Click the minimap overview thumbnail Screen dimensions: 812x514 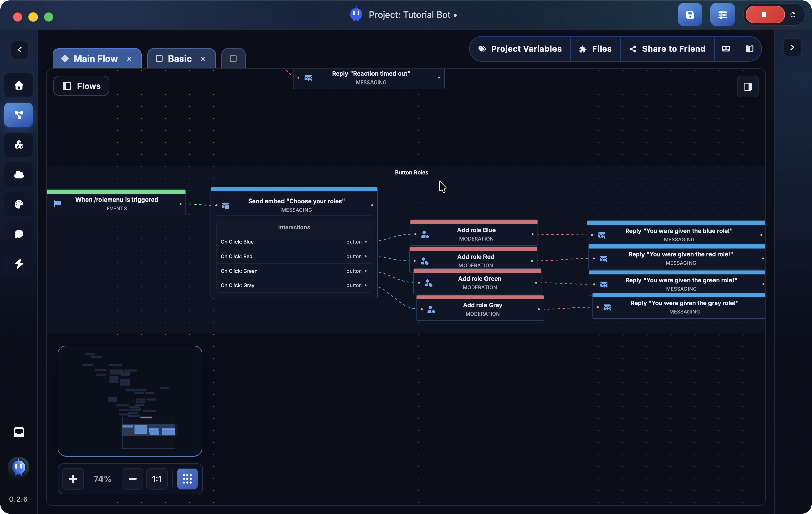(x=130, y=401)
